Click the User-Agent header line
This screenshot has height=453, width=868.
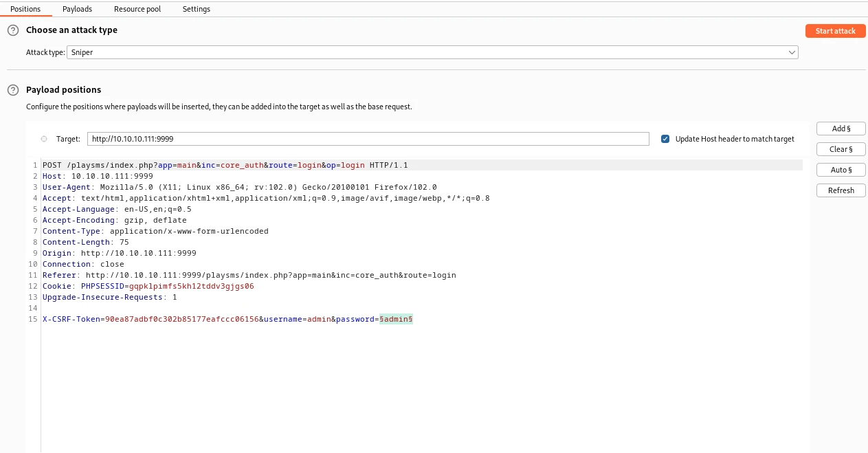(x=239, y=187)
